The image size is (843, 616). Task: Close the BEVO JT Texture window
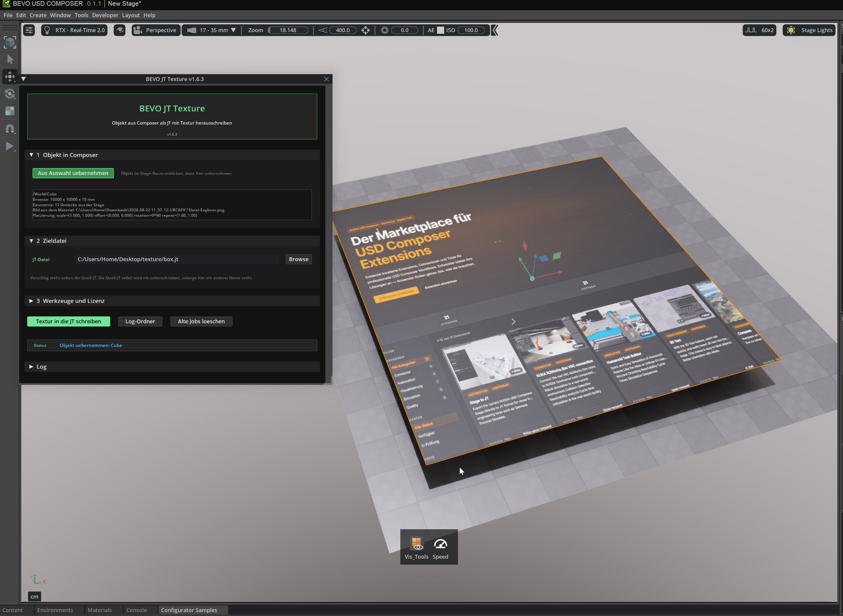[x=327, y=79]
